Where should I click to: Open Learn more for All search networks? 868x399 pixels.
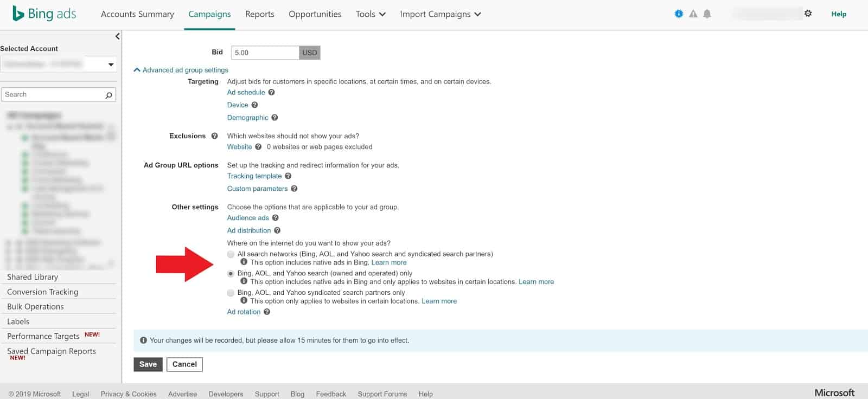389,262
